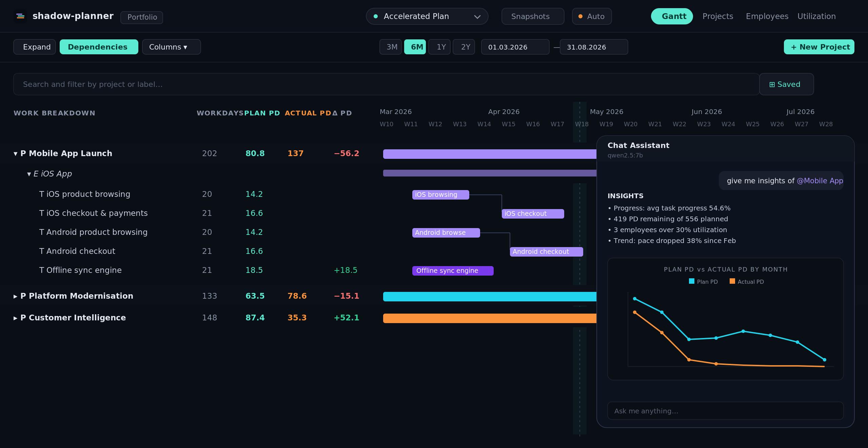Expand the Customer Intelligence project
This screenshot has width=868, height=448.
click(15, 318)
